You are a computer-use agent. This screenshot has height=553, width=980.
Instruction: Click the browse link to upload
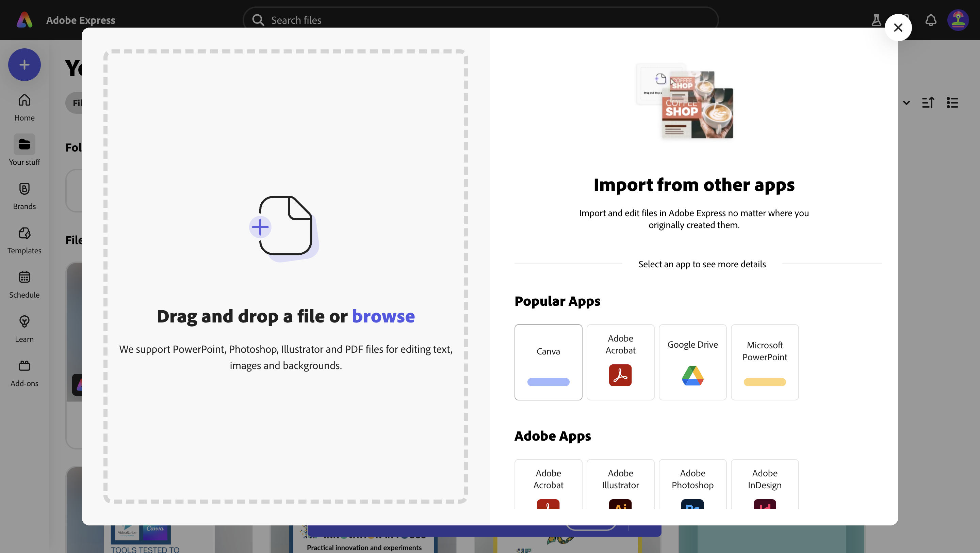tap(383, 316)
